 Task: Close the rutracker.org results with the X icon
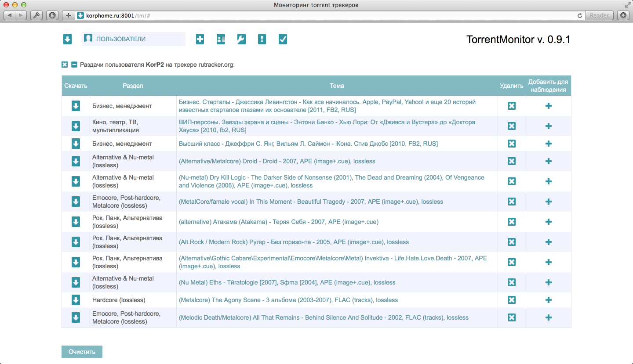point(64,64)
